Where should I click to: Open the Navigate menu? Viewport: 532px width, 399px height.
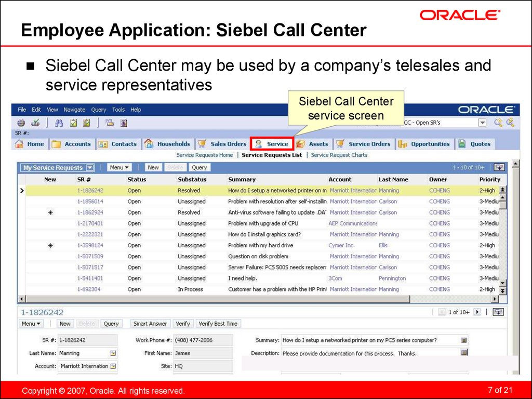(74, 110)
